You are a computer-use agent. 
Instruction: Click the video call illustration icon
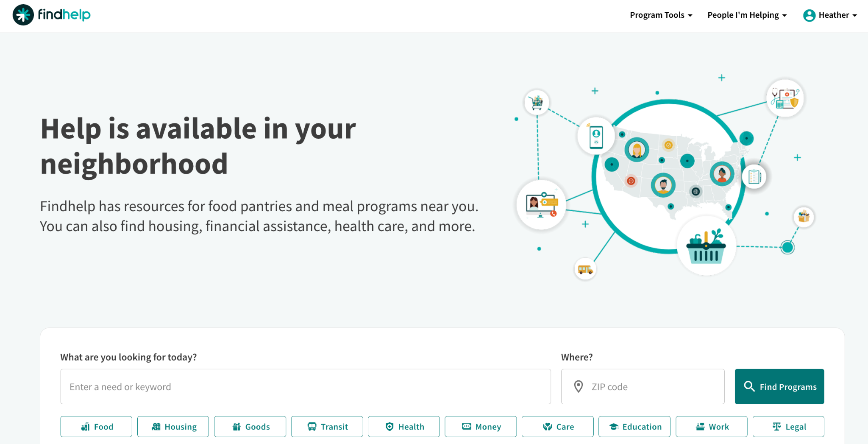click(x=541, y=205)
